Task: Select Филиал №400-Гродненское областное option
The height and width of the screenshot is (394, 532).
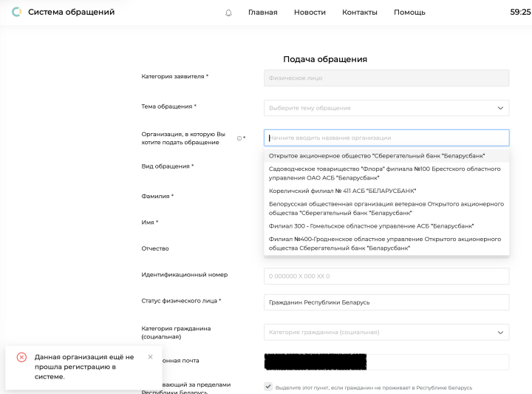Action: click(x=386, y=244)
